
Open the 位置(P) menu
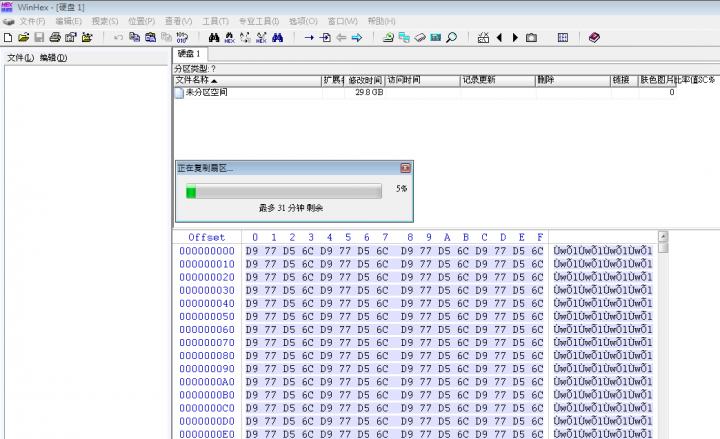tap(141, 21)
